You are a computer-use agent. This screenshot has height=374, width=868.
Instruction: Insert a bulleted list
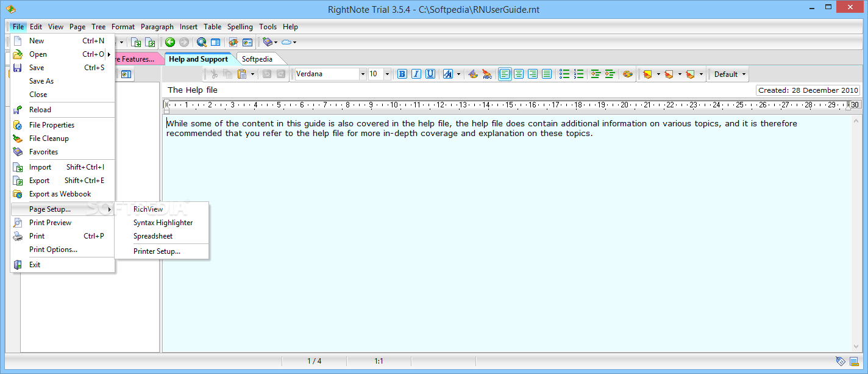564,74
